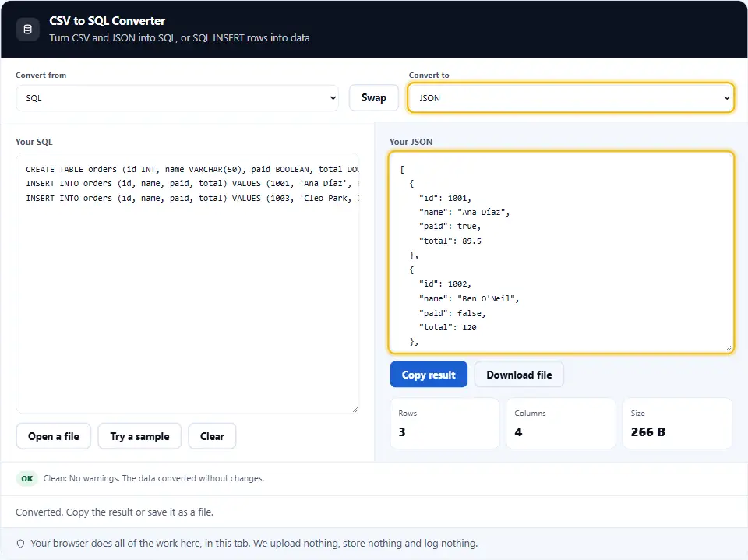Viewport: 748px width, 560px height.
Task: Click the "paid": false JSON line
Action: pos(452,313)
